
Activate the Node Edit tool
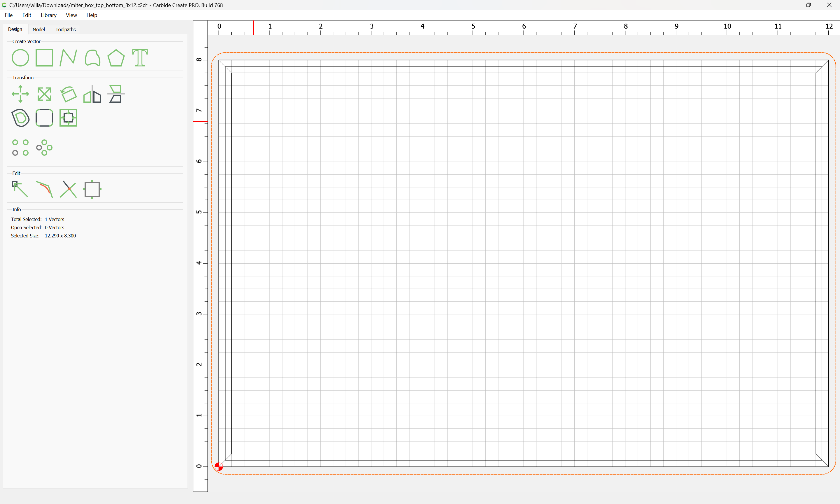(20, 189)
